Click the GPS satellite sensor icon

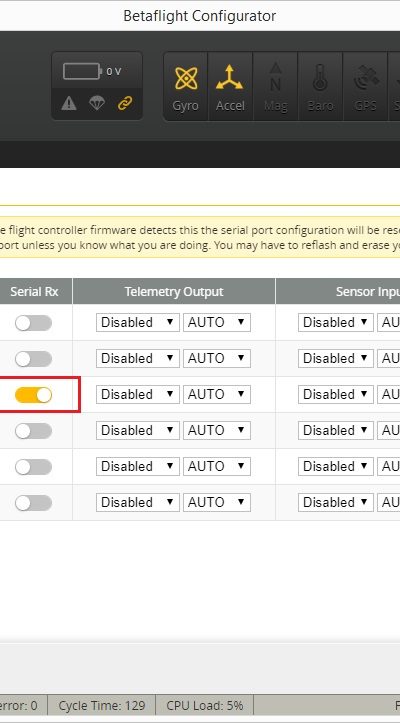click(x=365, y=86)
